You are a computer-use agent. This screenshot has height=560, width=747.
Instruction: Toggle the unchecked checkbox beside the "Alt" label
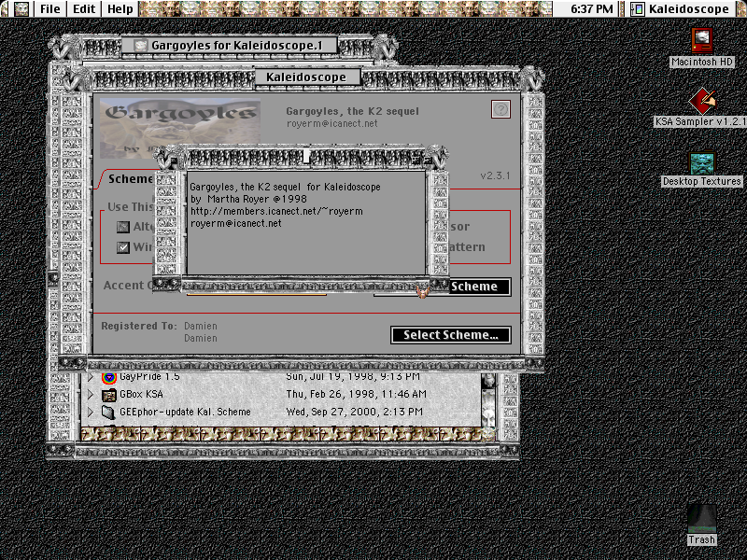click(123, 227)
